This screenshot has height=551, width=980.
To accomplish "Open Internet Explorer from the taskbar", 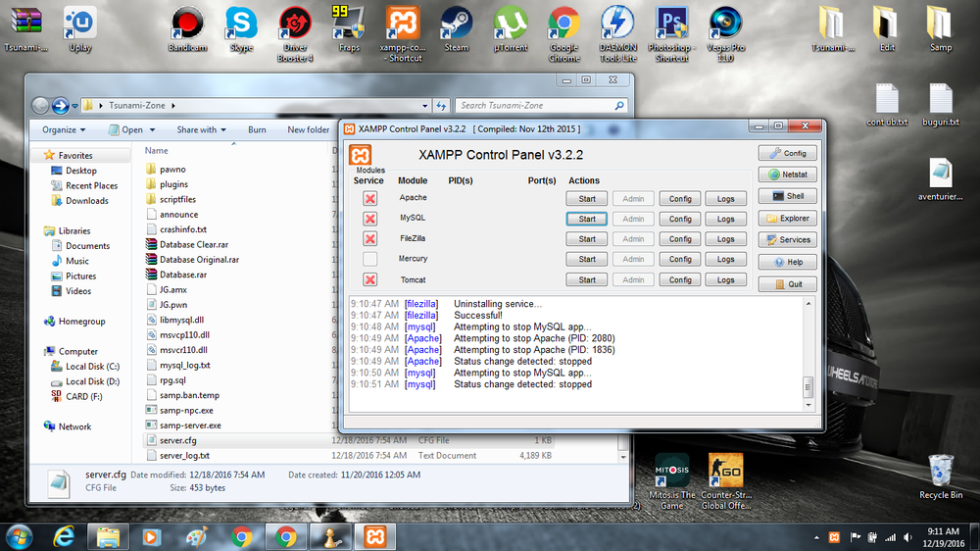I will 64,536.
